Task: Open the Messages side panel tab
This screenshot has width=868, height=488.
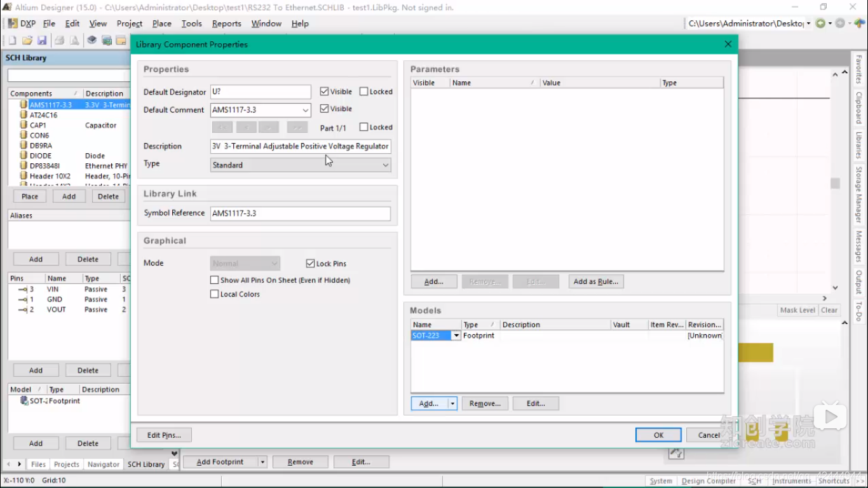Action: [x=858, y=247]
